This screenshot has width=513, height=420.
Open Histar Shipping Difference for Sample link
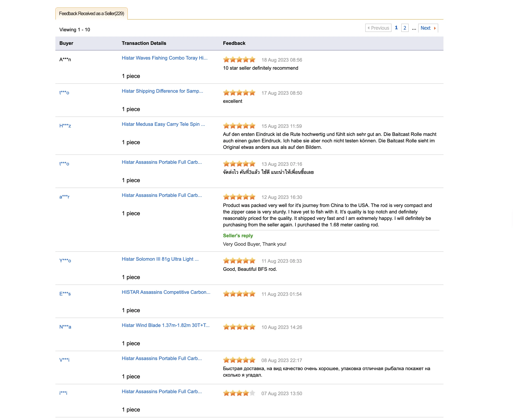pos(162,91)
